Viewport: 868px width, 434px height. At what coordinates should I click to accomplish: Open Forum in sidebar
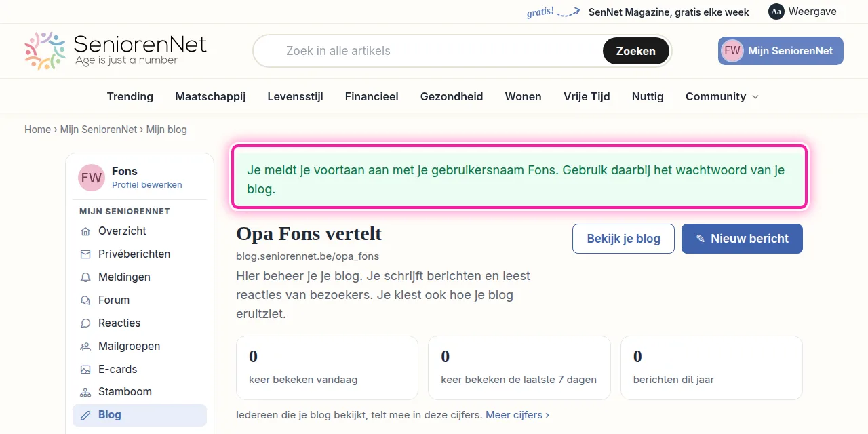[140, 300]
